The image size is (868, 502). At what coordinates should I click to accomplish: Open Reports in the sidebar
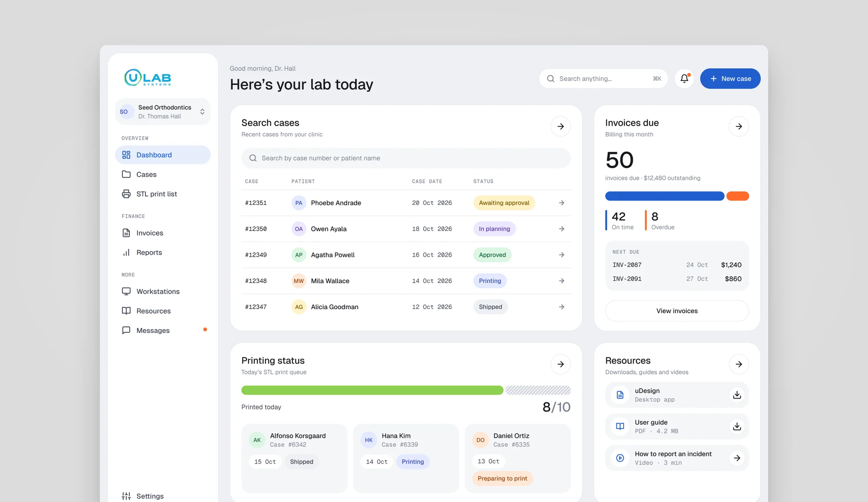[163, 253]
